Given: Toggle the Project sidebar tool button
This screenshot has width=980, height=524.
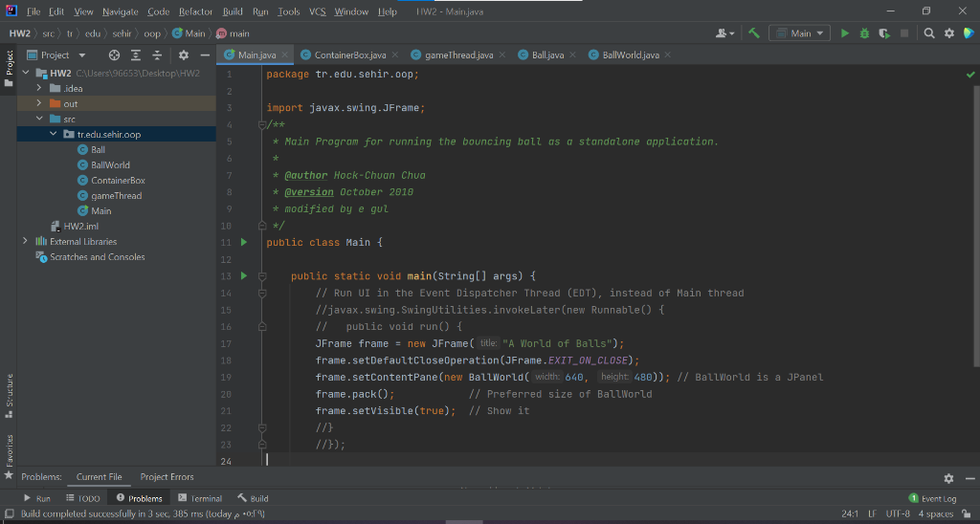Looking at the screenshot, I should 9,69.
